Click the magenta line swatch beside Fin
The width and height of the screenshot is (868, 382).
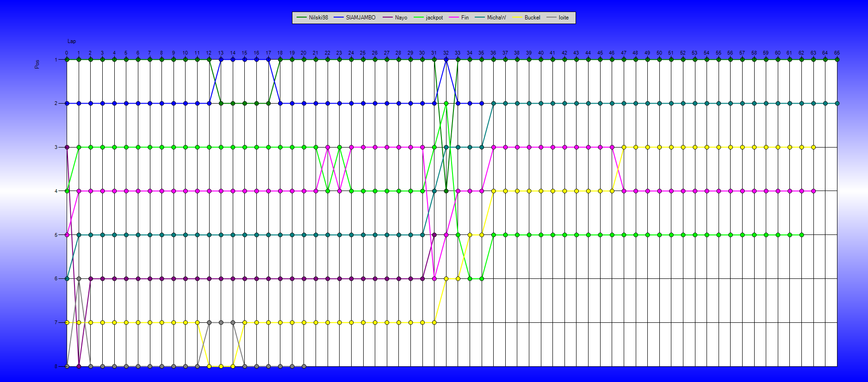point(453,18)
